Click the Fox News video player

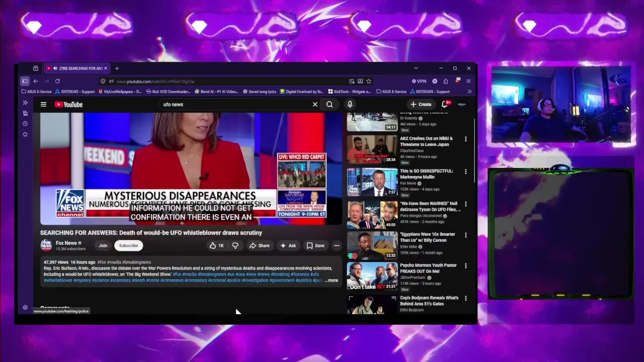(x=191, y=169)
